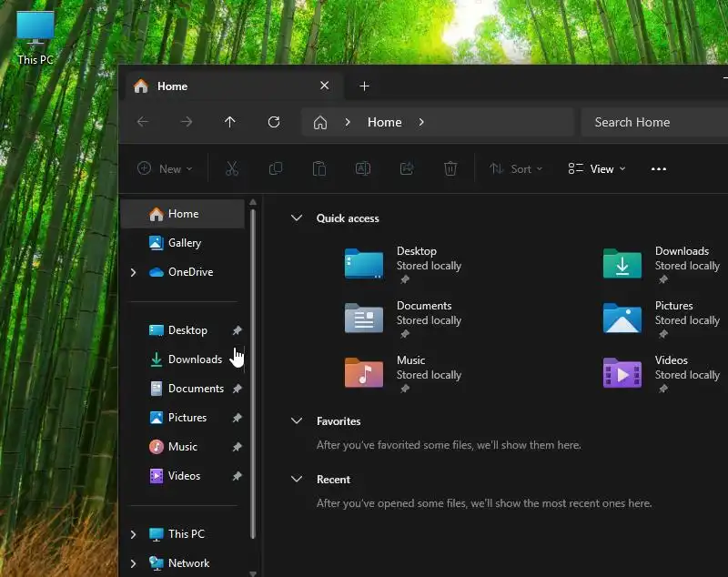The height and width of the screenshot is (577, 728).
Task: Click the Back navigation arrow
Action: (x=143, y=122)
